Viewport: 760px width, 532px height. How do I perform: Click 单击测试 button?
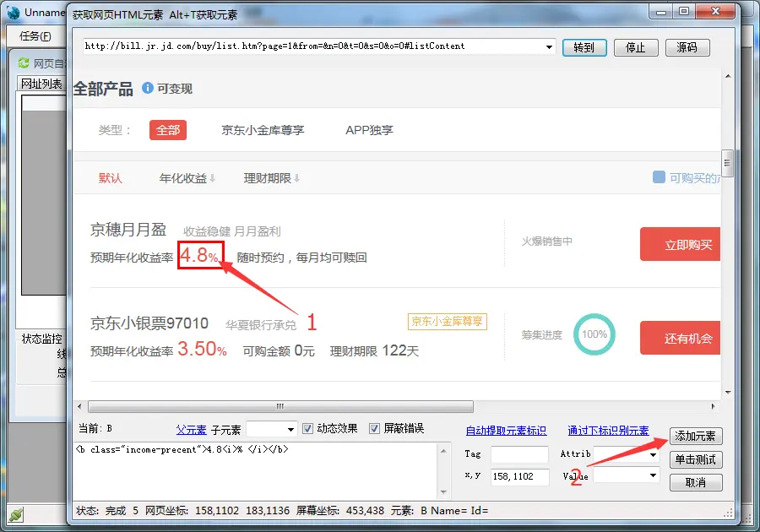(x=696, y=459)
